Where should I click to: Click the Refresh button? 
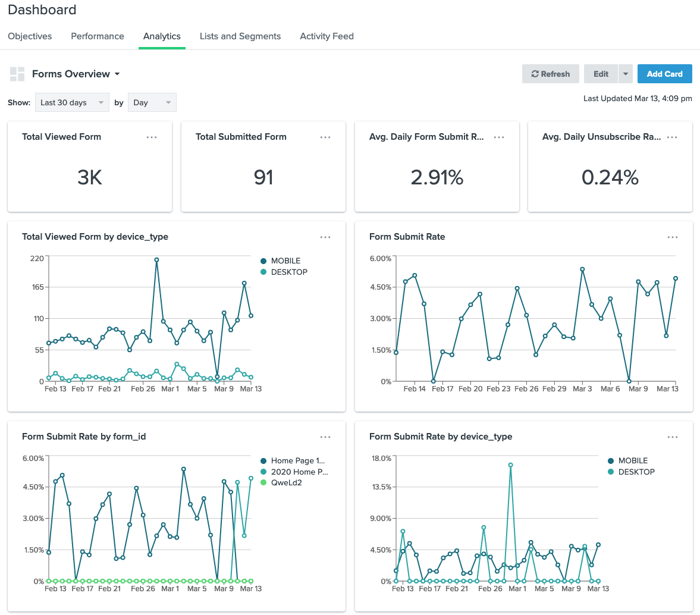[x=551, y=74]
